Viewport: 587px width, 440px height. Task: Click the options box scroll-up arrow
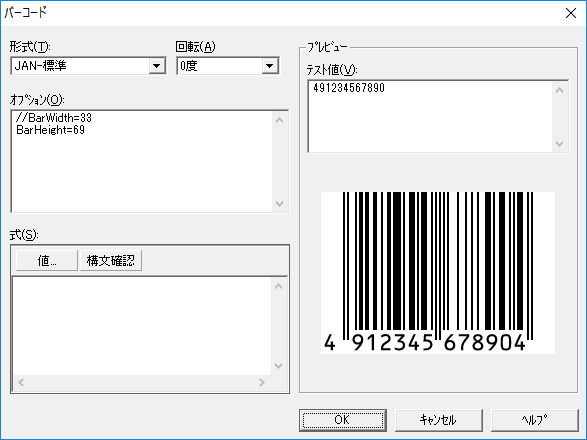[x=279, y=120]
